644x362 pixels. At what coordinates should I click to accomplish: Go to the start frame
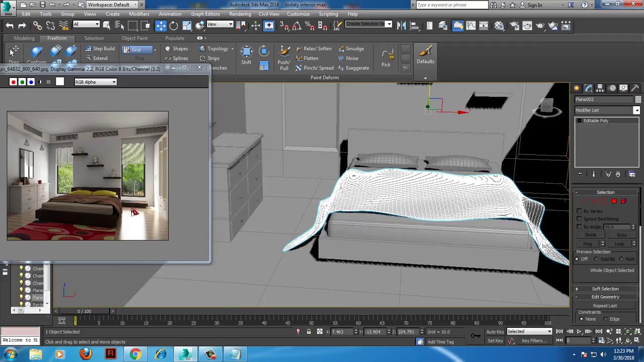(x=560, y=332)
